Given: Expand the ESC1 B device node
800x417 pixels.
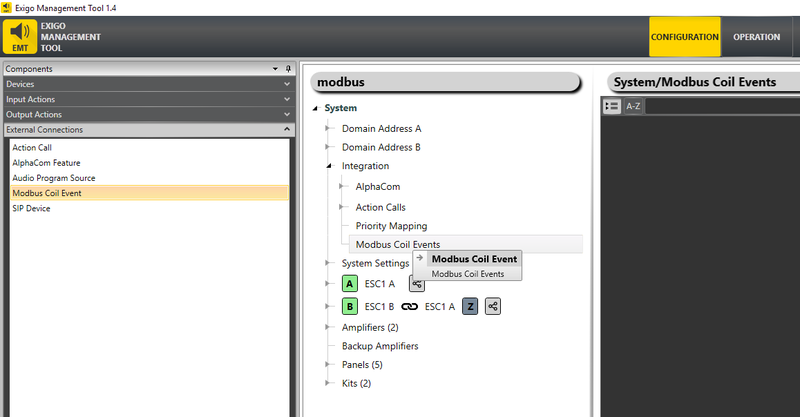Looking at the screenshot, I should click(x=328, y=306).
